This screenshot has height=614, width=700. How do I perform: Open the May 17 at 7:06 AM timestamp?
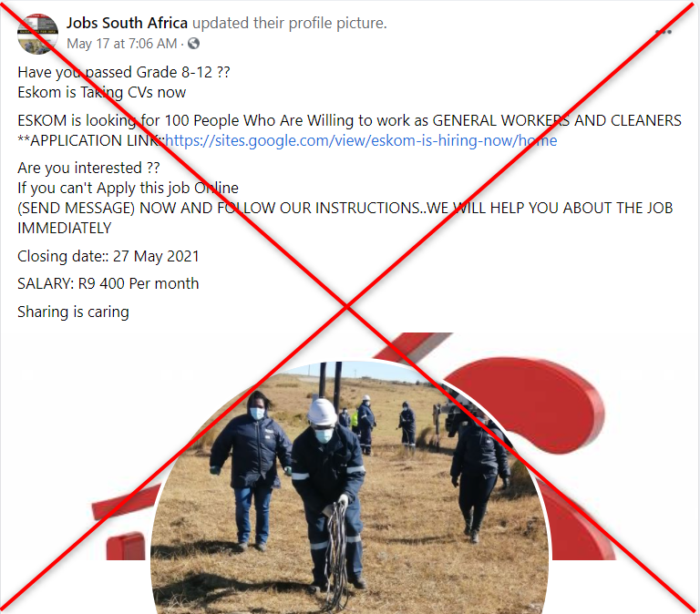[121, 44]
